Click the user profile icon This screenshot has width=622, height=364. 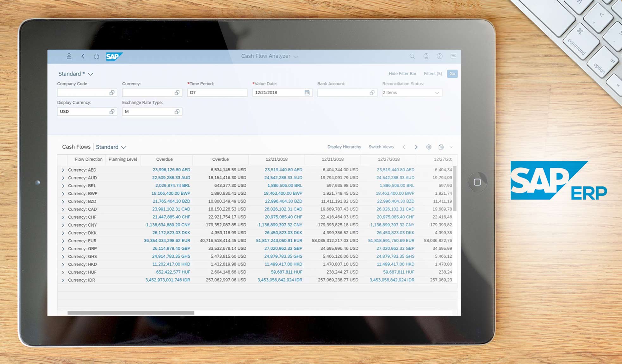click(x=69, y=56)
